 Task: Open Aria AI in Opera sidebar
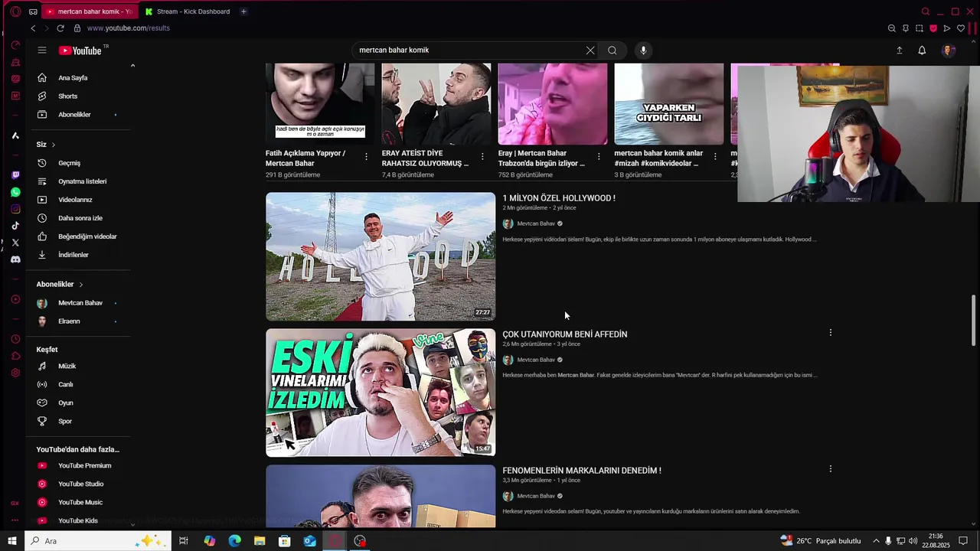15,135
